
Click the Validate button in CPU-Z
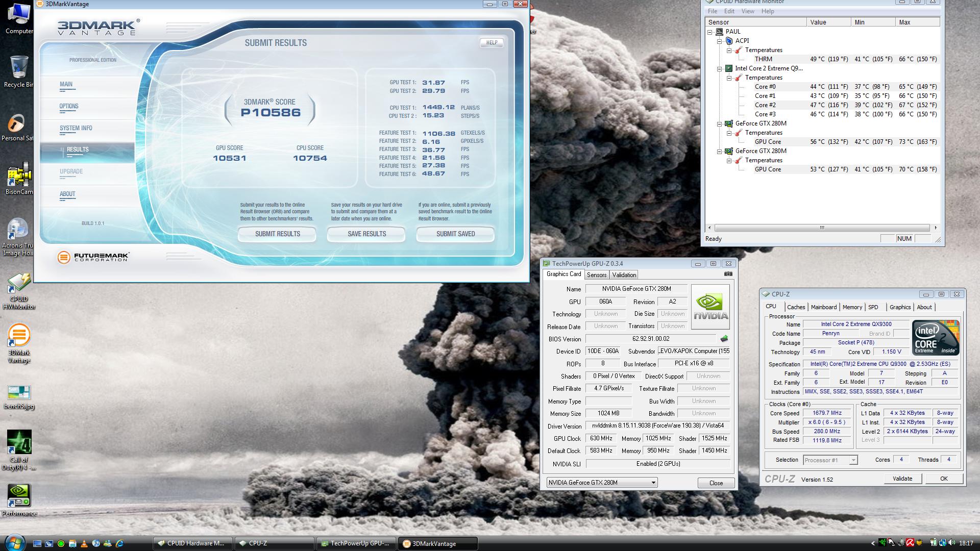pyautogui.click(x=902, y=479)
